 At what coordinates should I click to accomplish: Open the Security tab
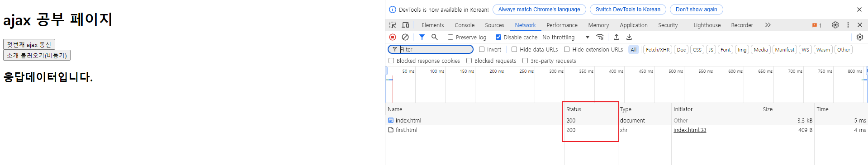(668, 25)
